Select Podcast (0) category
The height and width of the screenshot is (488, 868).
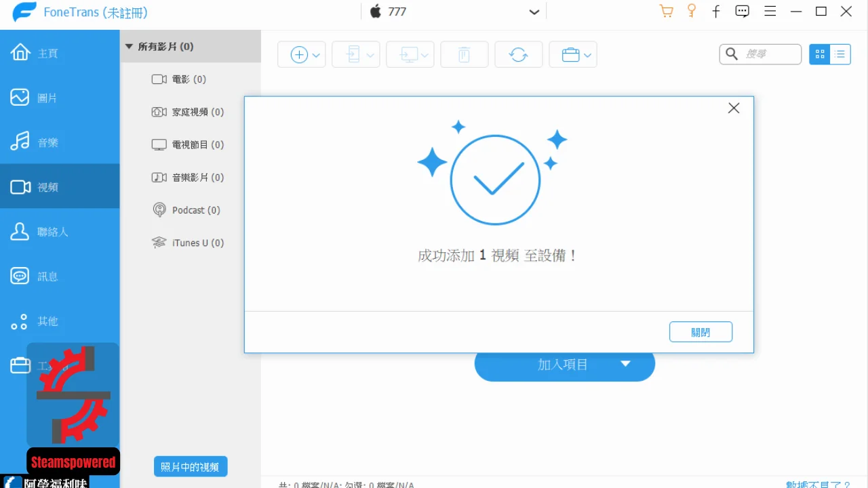pos(186,210)
